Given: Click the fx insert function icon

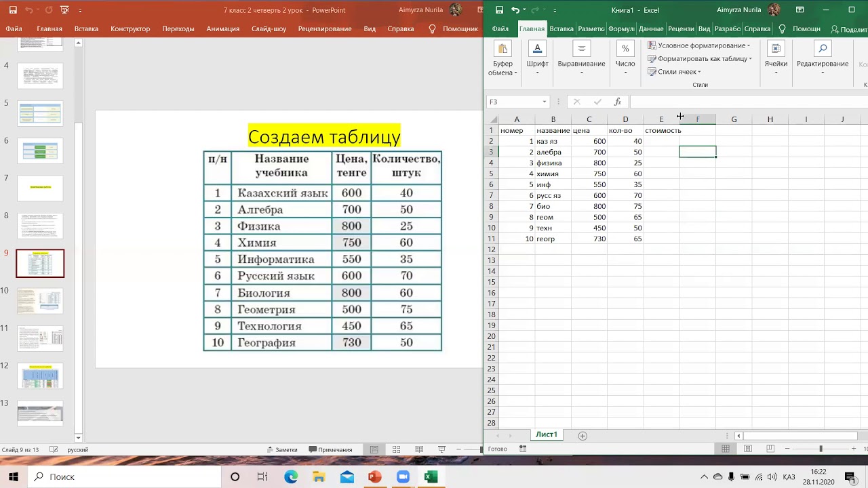Looking at the screenshot, I should 617,102.
